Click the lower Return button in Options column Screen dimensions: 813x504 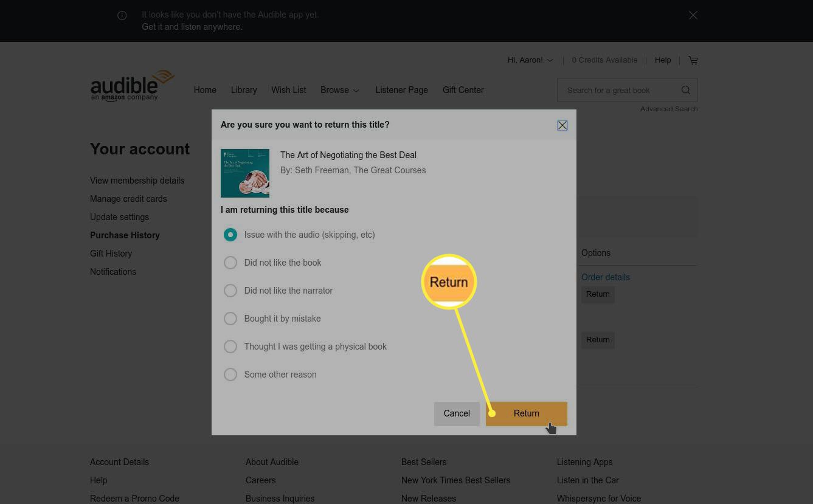[598, 340]
